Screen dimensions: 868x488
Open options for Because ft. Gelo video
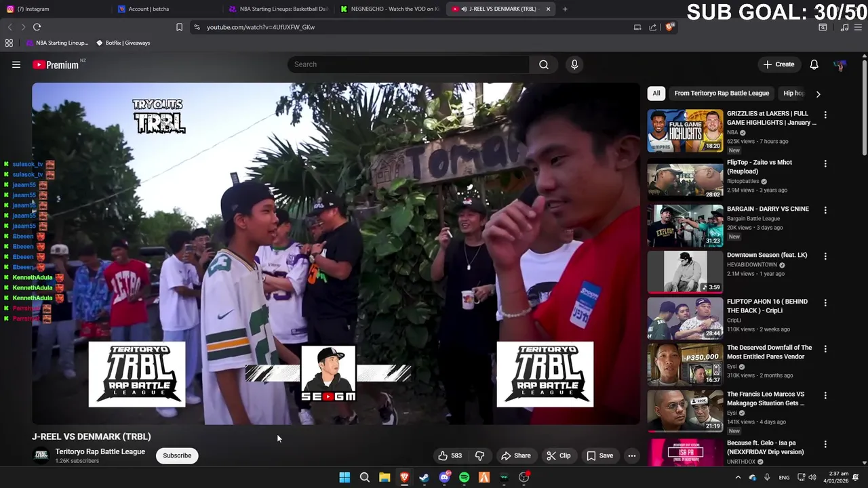[825, 444]
